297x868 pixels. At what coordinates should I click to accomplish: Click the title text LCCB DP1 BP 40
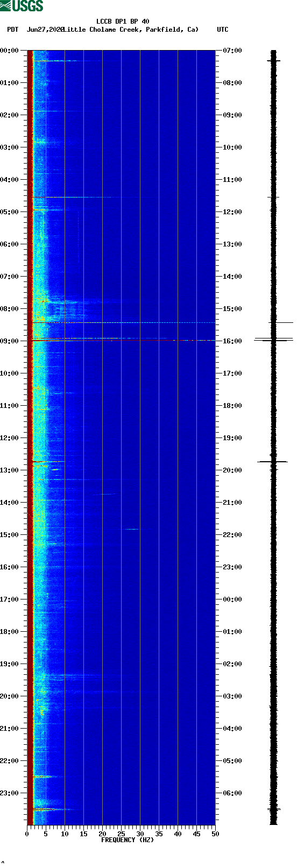pyautogui.click(x=123, y=22)
